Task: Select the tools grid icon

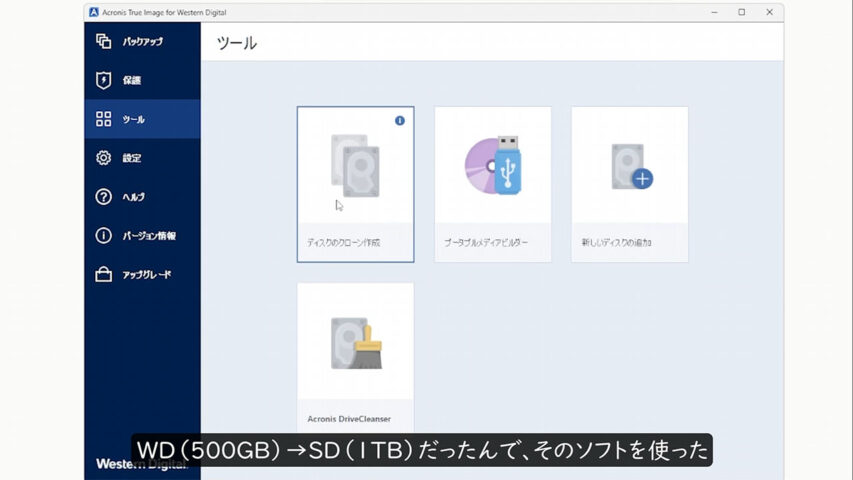Action: (x=103, y=119)
